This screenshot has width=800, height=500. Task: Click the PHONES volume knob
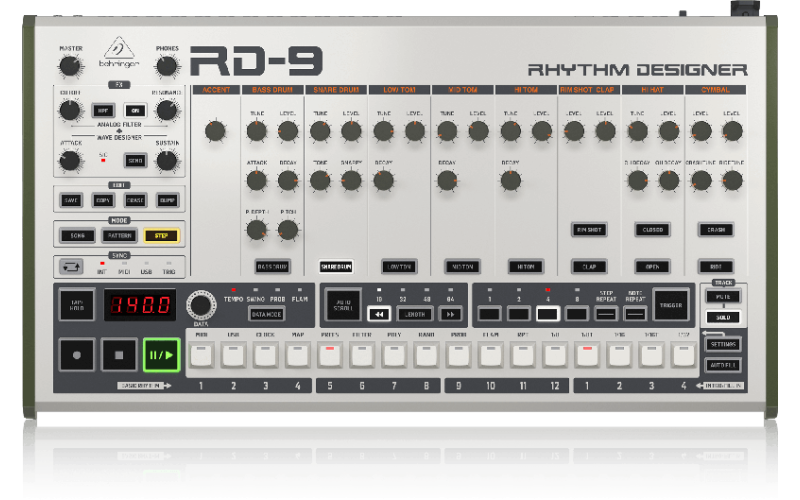(x=167, y=66)
